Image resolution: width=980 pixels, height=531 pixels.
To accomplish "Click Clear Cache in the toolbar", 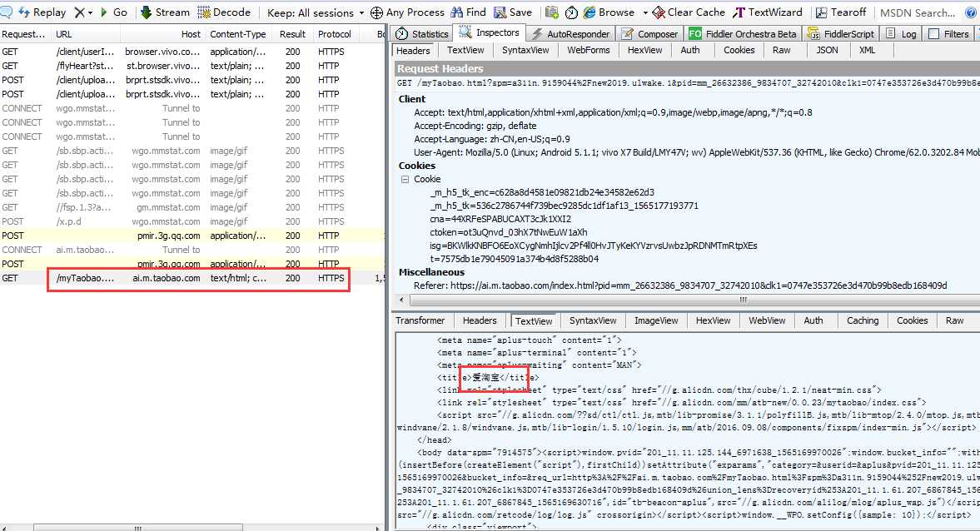I will point(689,12).
